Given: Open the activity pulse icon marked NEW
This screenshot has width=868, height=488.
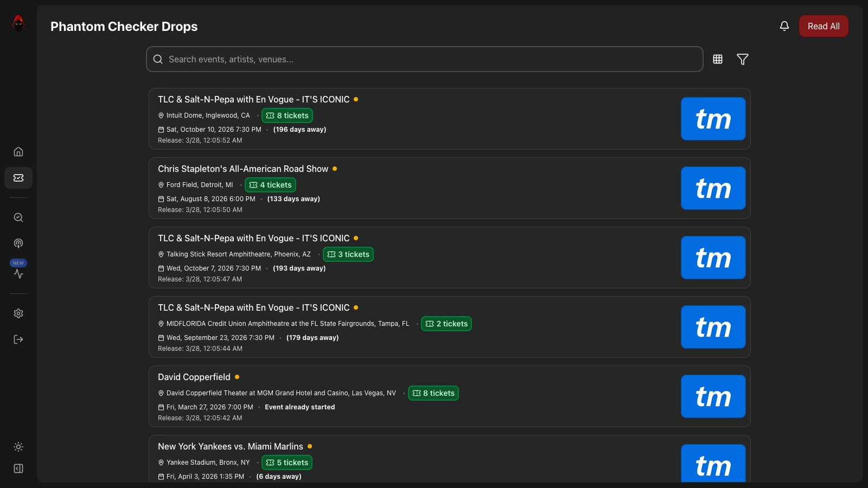Looking at the screenshot, I should 18,274.
